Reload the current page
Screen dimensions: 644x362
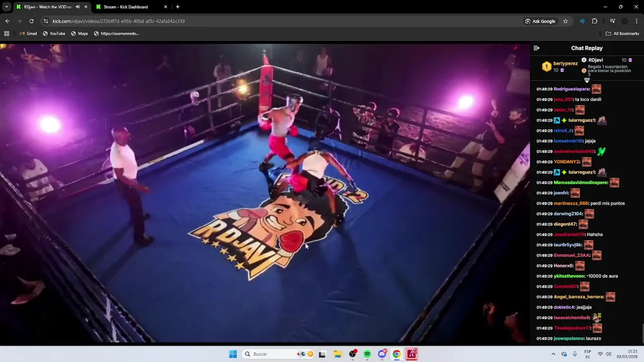(x=31, y=21)
